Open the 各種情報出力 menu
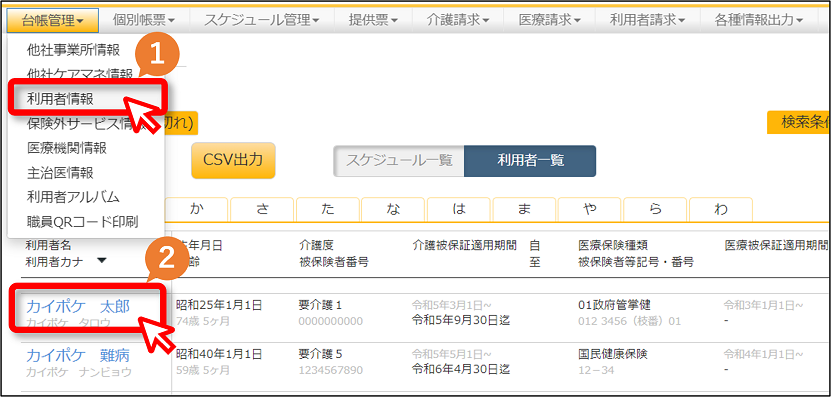Screen dimensions: 831x397 (759, 21)
